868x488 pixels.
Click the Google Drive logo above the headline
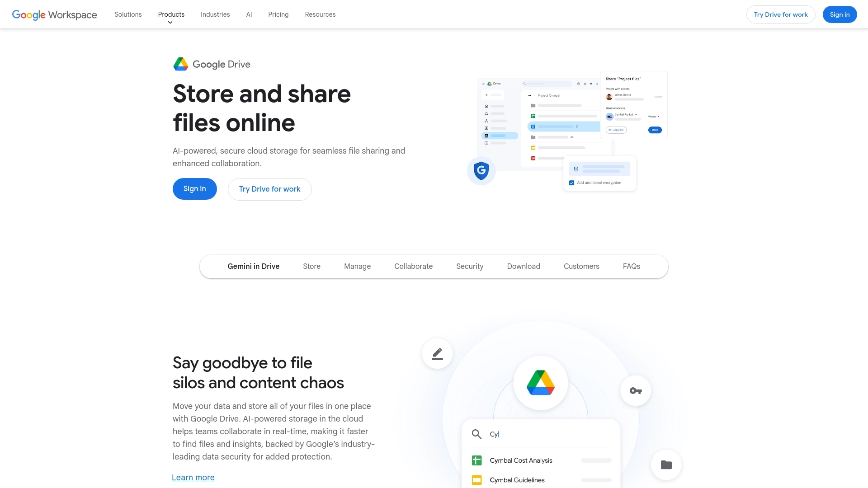pyautogui.click(x=212, y=64)
